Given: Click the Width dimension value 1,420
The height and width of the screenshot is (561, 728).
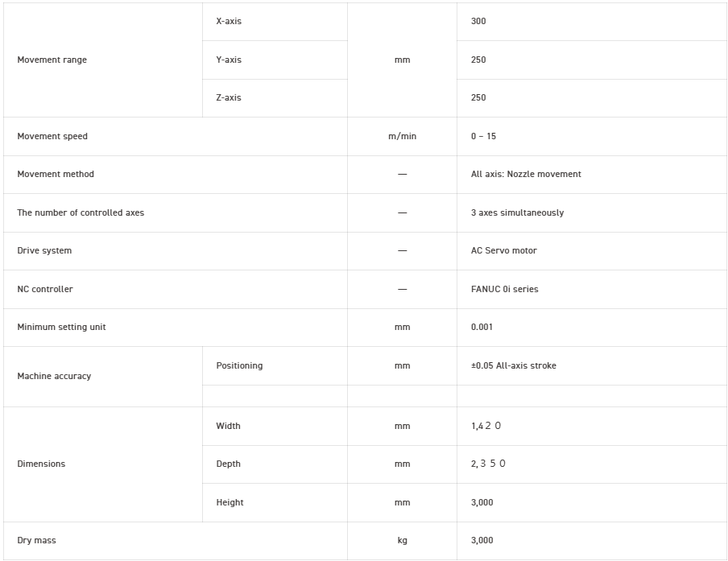Looking at the screenshot, I should click(486, 426).
